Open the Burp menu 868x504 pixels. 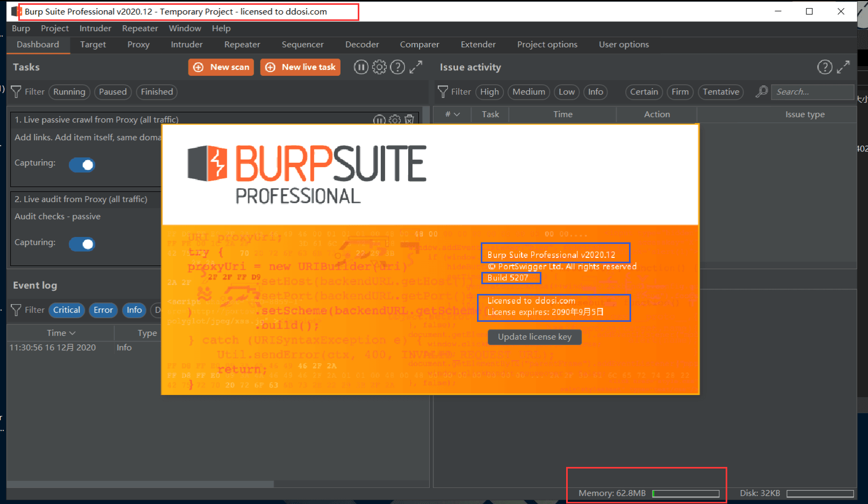21,28
